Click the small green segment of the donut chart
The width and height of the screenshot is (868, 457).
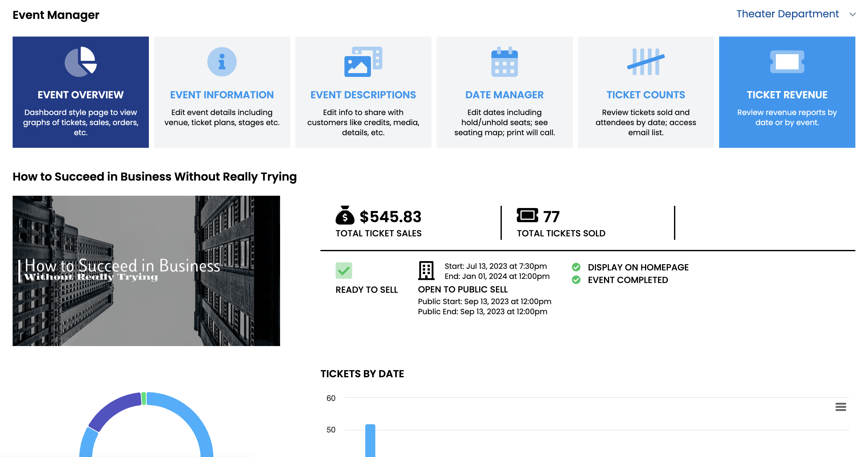(x=144, y=398)
